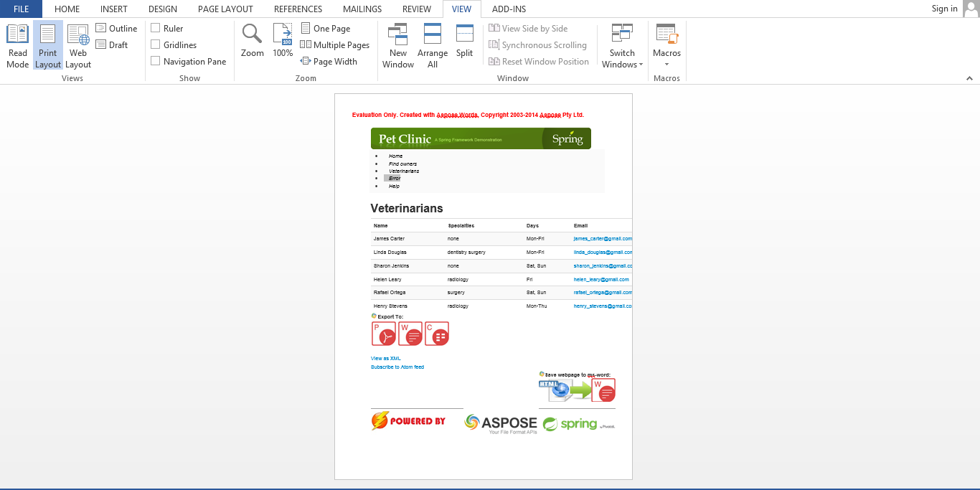Click the Sharon Jenkins name cell
The width and height of the screenshot is (980, 490).
coord(391,265)
